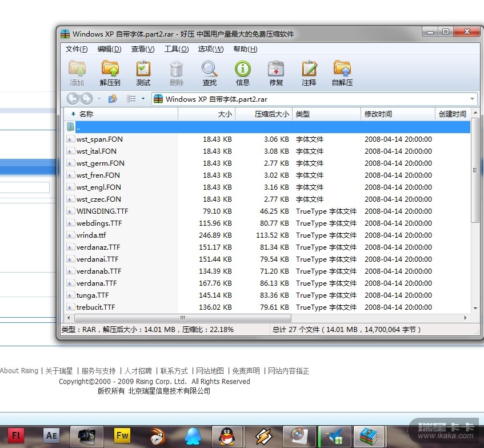The width and height of the screenshot is (484, 448).
Task: Click the 免责声明 footer link
Action: click(246, 371)
